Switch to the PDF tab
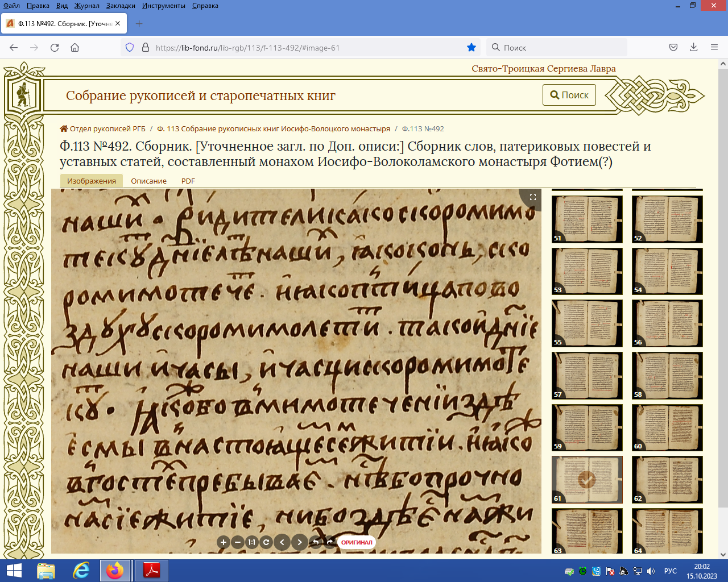The image size is (728, 582). coord(188,181)
